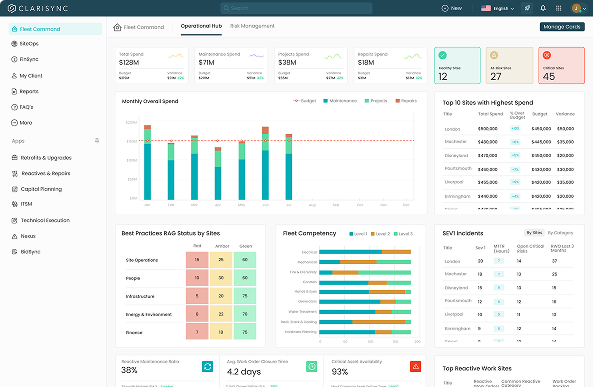The height and width of the screenshot is (387, 593).
Task: Launch the Capital Planning app
Action: click(37, 189)
